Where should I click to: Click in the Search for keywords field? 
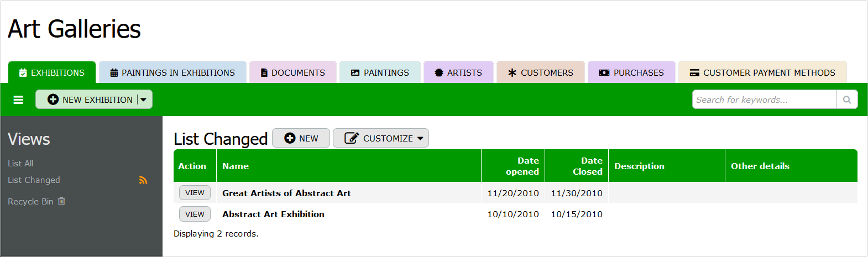tap(764, 100)
